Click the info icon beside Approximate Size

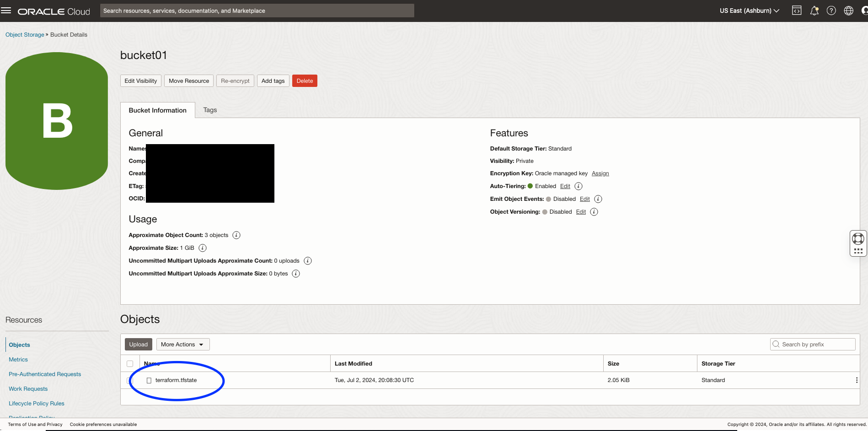[x=203, y=248]
